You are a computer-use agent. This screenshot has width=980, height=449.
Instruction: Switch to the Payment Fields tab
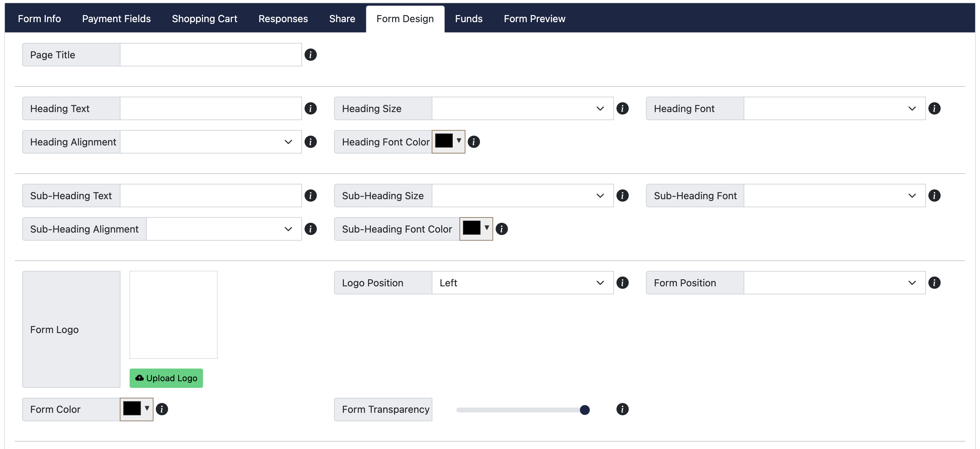coord(116,18)
